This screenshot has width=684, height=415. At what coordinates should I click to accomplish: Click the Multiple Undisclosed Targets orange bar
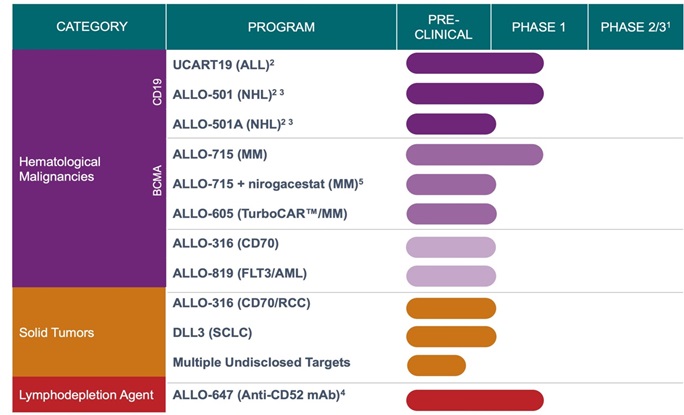[x=436, y=365]
